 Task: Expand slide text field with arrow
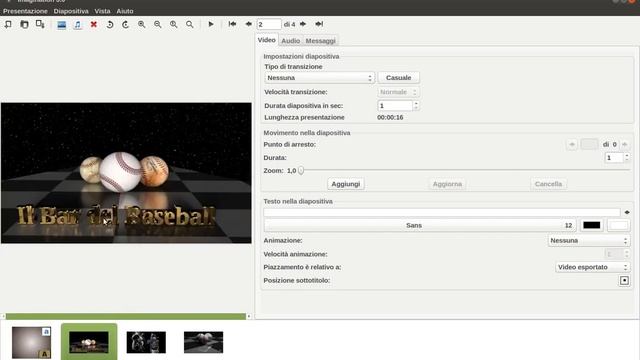(x=627, y=212)
